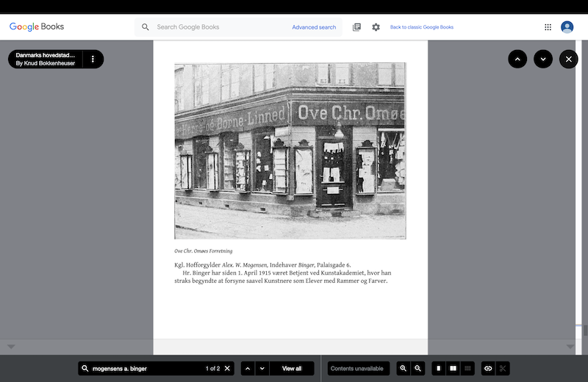This screenshot has width=588, height=382.
Task: Zoom in on the book page
Action: (403, 368)
